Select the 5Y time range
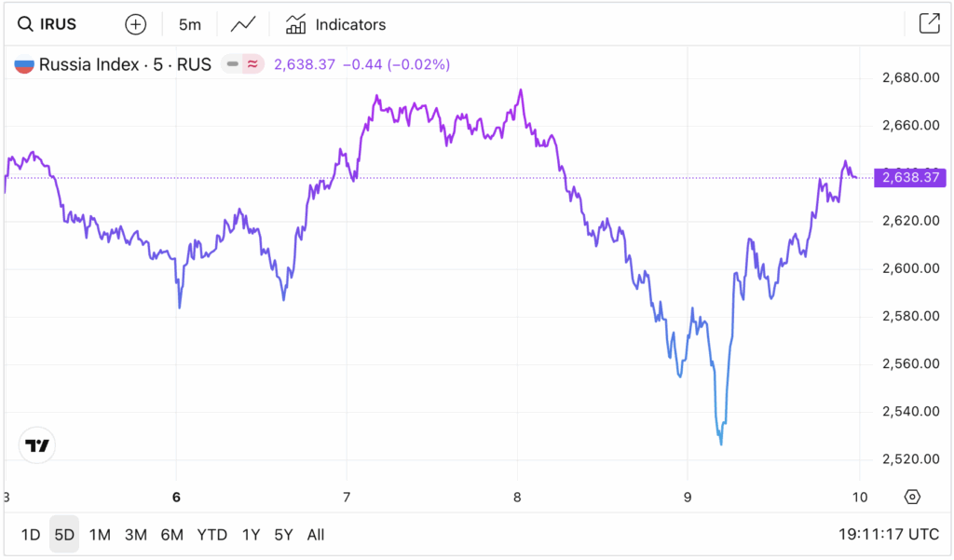Image resolution: width=954 pixels, height=560 pixels. coord(283,535)
